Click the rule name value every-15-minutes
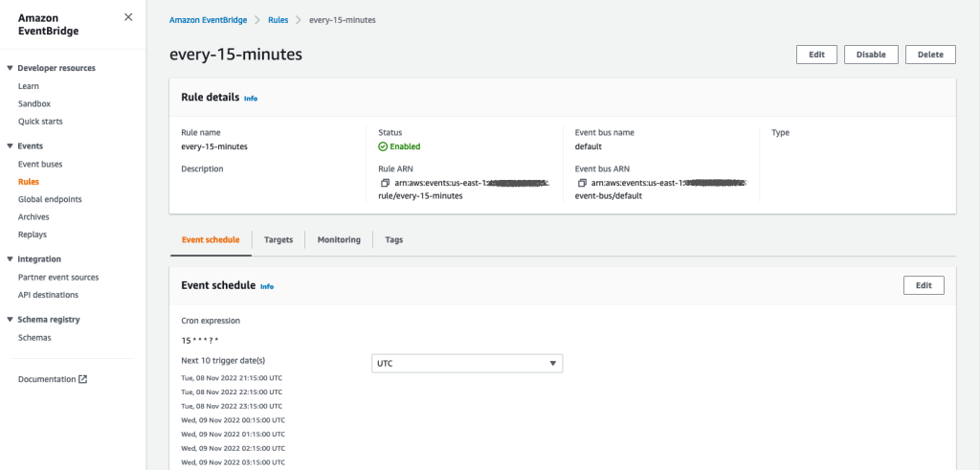The image size is (980, 470). (214, 146)
